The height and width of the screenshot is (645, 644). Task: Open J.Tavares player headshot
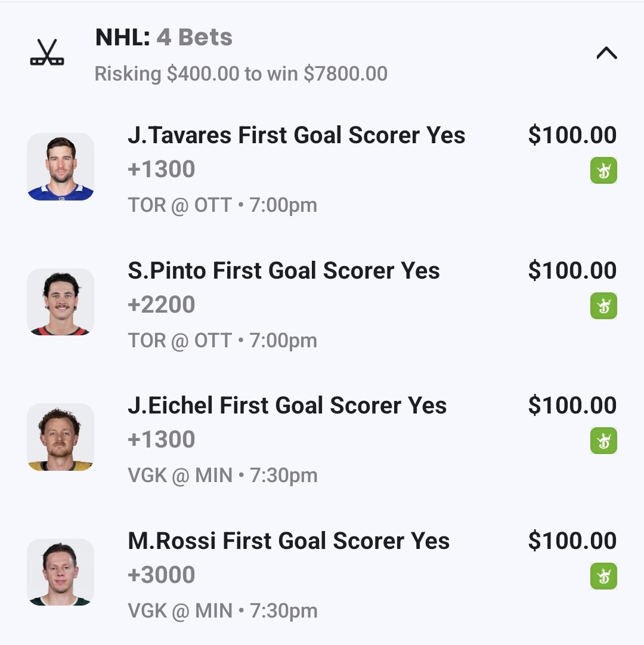tap(60, 166)
